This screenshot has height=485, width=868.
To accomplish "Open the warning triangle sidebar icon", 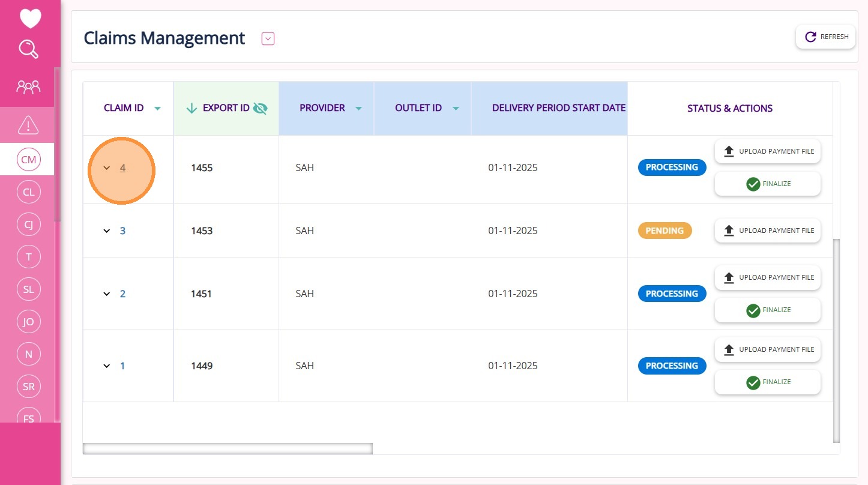I will (28, 125).
